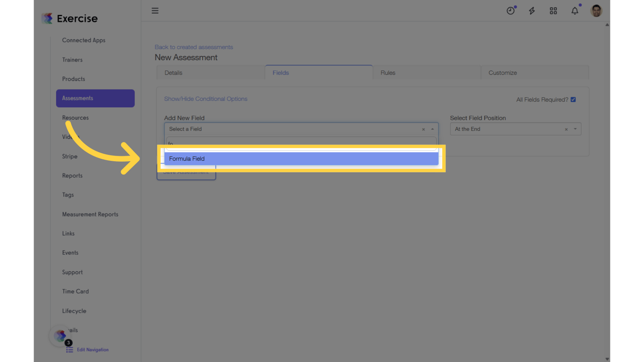Collapse the Select a Field dropdown arrow
This screenshot has height=362, width=644.
[x=432, y=129]
